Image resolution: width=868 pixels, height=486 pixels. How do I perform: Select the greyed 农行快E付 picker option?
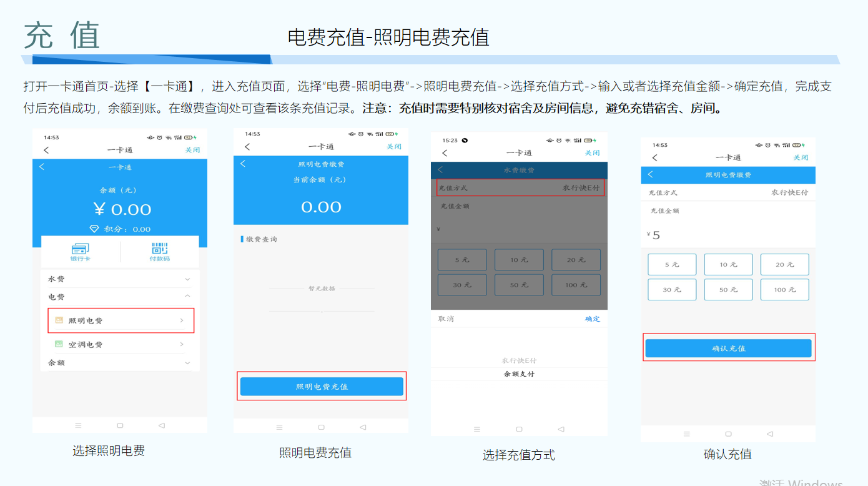(x=519, y=360)
